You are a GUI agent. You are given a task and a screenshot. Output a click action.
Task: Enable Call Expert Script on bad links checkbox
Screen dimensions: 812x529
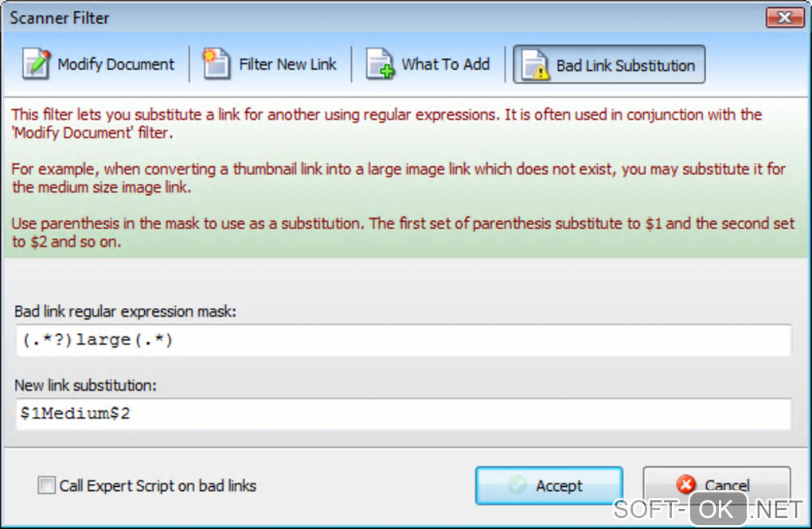click(47, 485)
